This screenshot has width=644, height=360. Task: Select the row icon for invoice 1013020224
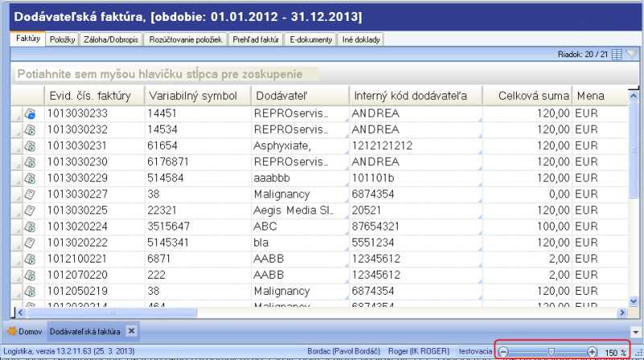30,226
